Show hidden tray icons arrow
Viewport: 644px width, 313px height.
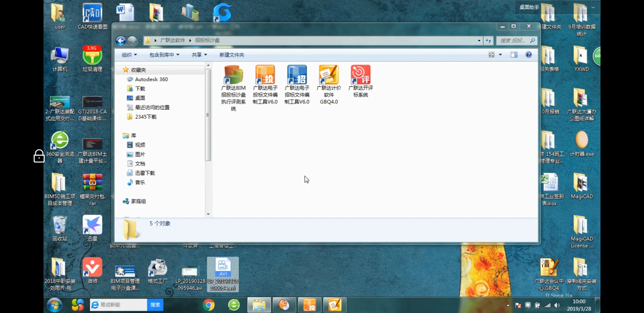[x=508, y=305]
